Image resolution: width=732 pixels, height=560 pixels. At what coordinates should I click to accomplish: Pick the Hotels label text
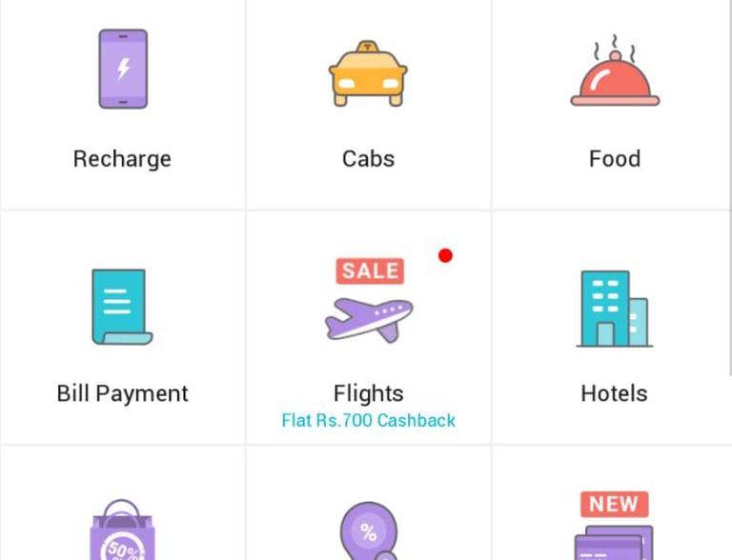614,393
